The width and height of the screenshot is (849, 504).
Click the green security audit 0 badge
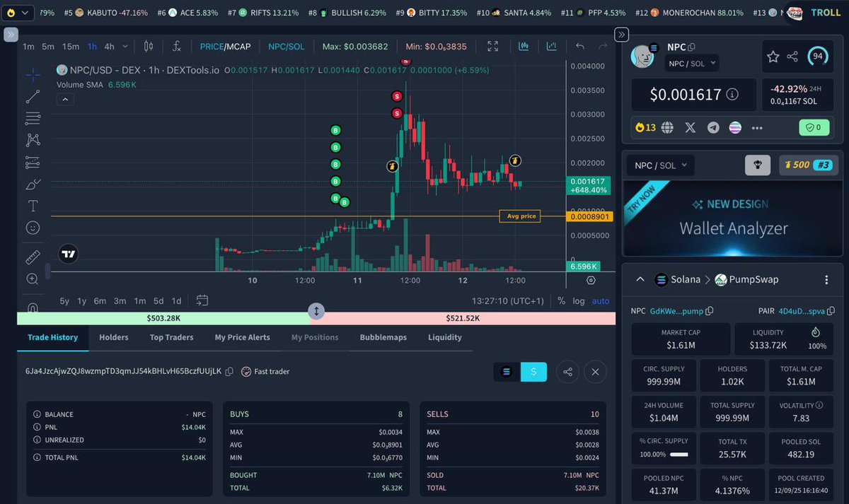click(814, 128)
